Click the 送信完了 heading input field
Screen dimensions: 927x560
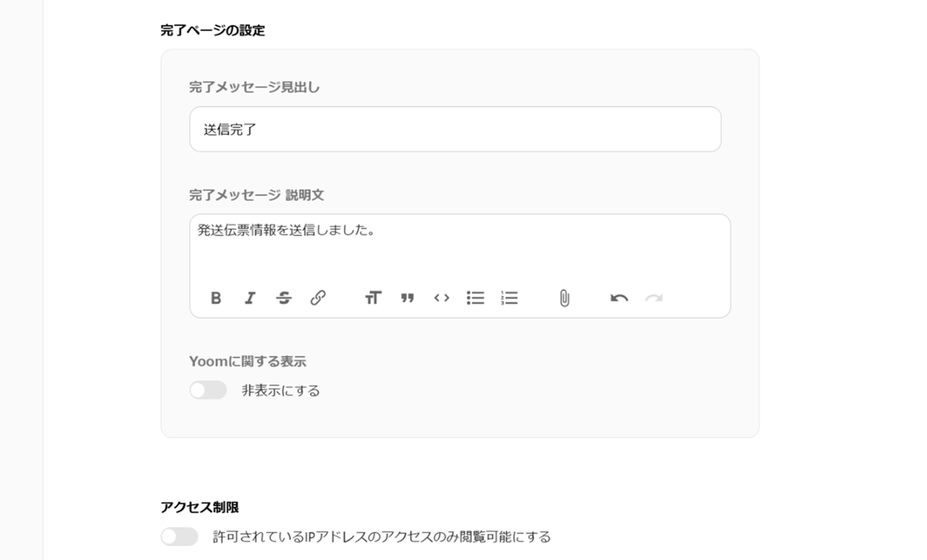pyautogui.click(x=455, y=129)
